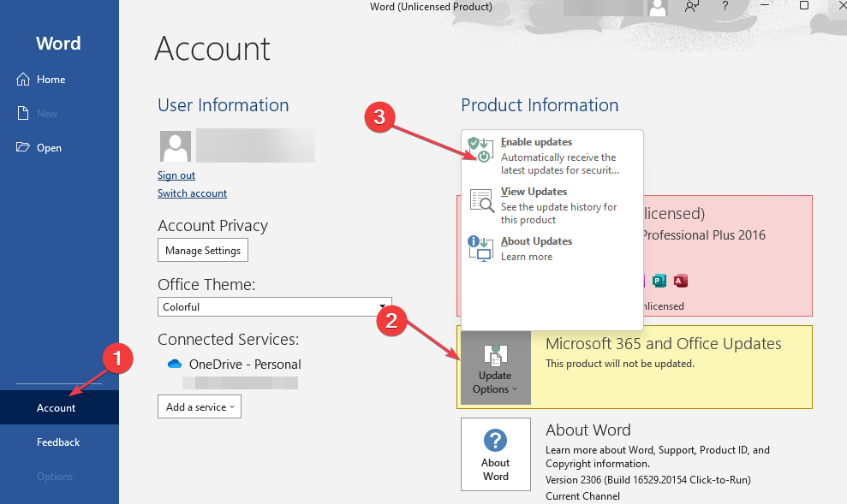Go to Feedback in the sidebar
Viewport: 847px width, 504px height.
coord(58,442)
